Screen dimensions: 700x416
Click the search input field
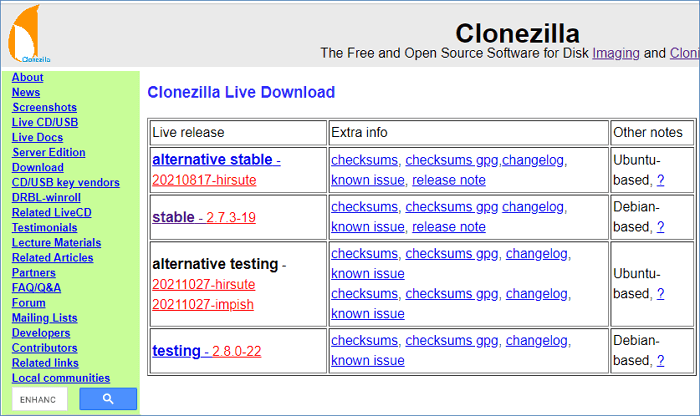pos(40,398)
